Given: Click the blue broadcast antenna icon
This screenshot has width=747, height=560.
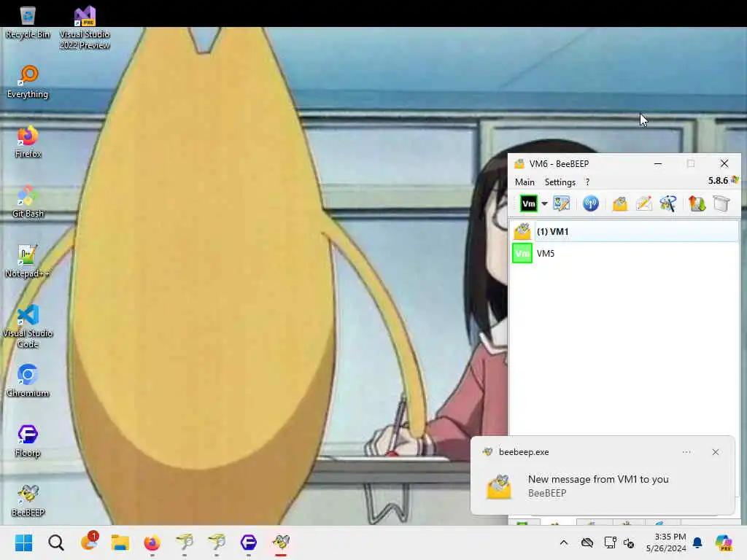Looking at the screenshot, I should [x=591, y=204].
